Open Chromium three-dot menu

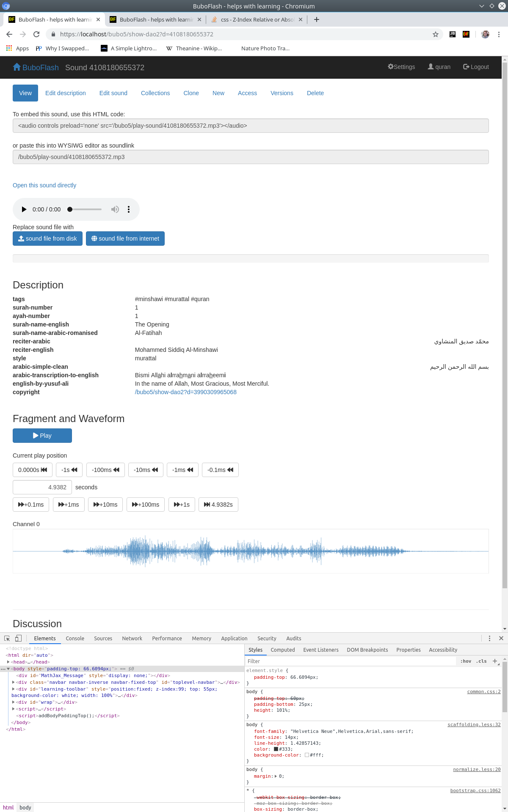coord(499,34)
